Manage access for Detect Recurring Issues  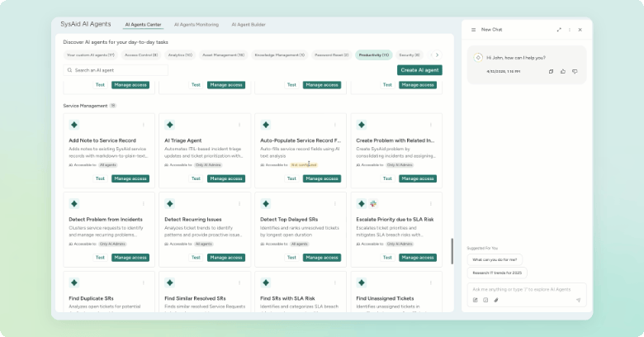tap(226, 258)
